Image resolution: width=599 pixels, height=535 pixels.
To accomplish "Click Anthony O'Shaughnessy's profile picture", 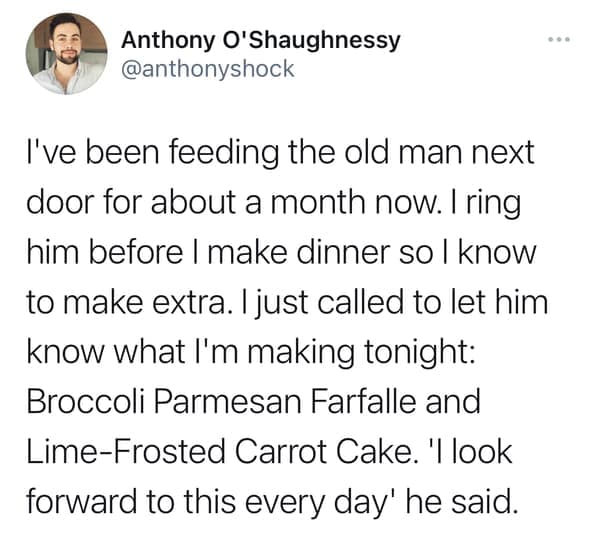I will pos(67,54).
